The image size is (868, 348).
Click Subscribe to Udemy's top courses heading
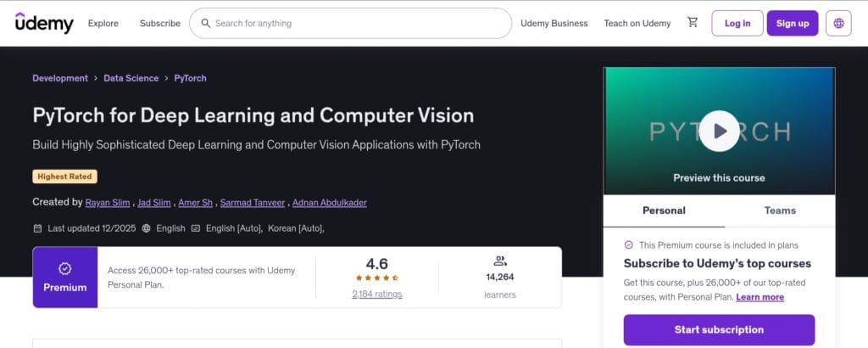click(x=717, y=263)
